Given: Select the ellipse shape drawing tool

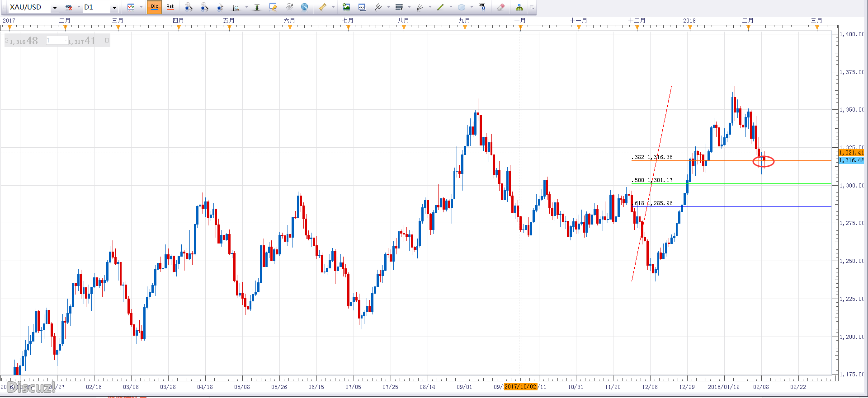Looking at the screenshot, I should [x=462, y=7].
